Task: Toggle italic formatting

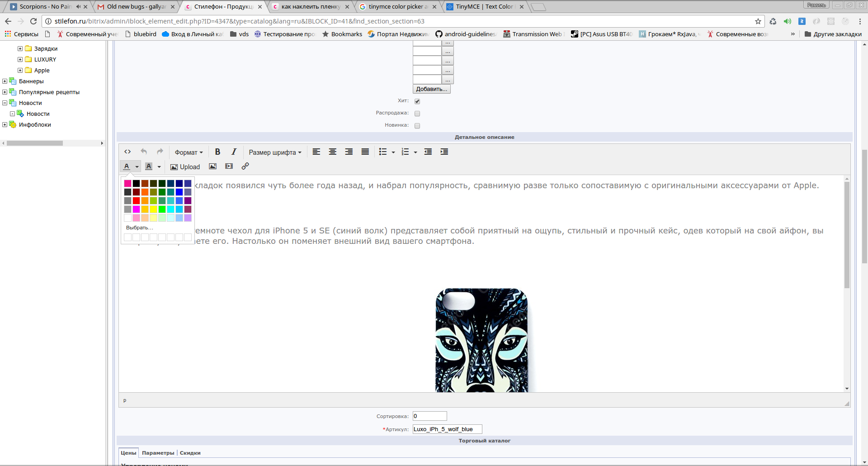Action: pyautogui.click(x=234, y=152)
